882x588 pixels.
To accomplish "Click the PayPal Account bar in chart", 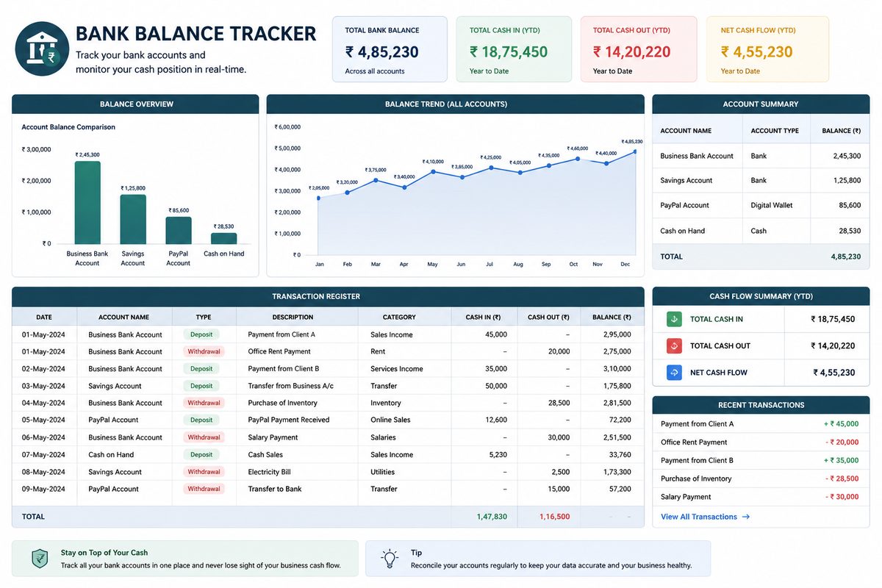I will [x=179, y=230].
